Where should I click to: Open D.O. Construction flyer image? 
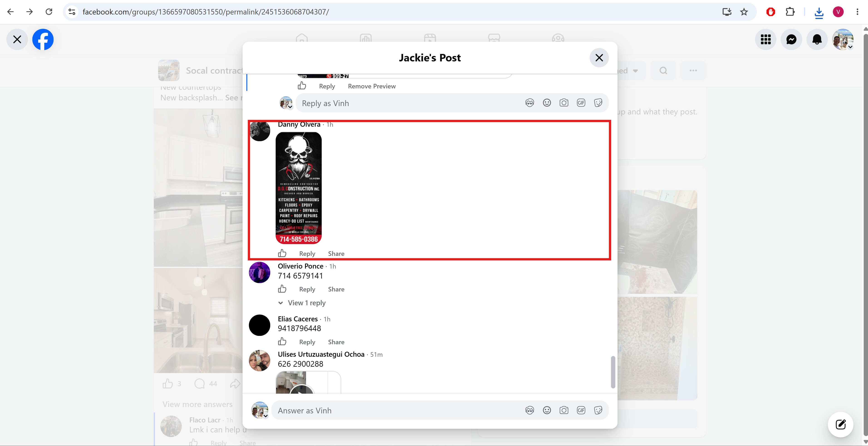[299, 187]
